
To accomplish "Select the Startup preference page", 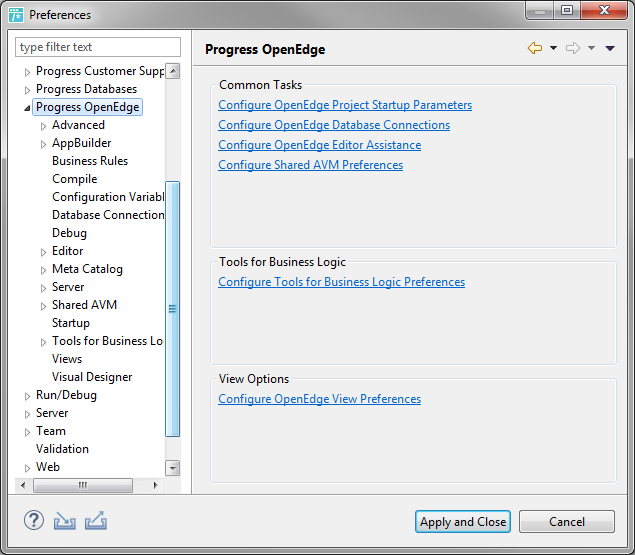I will click(x=71, y=322).
